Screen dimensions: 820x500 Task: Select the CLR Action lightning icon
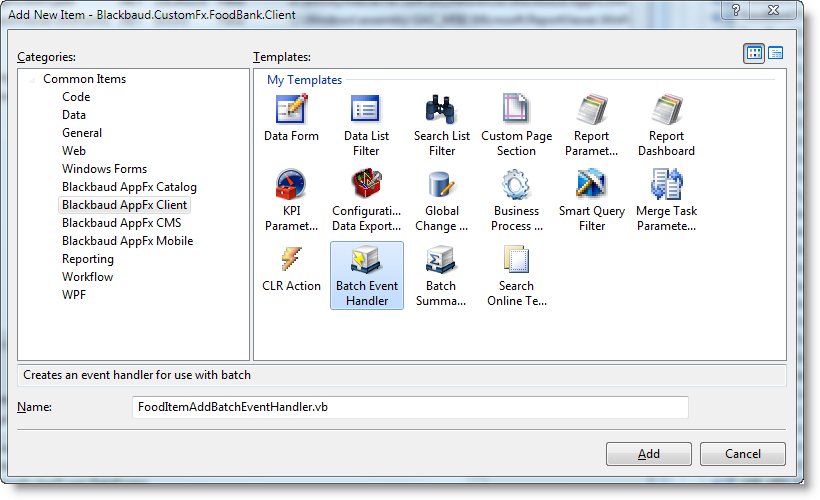click(291, 258)
